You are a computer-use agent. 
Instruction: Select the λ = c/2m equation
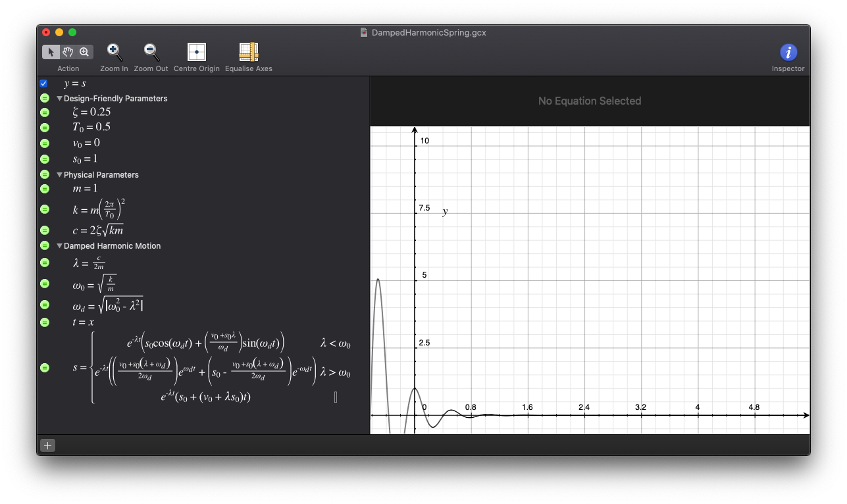89,263
